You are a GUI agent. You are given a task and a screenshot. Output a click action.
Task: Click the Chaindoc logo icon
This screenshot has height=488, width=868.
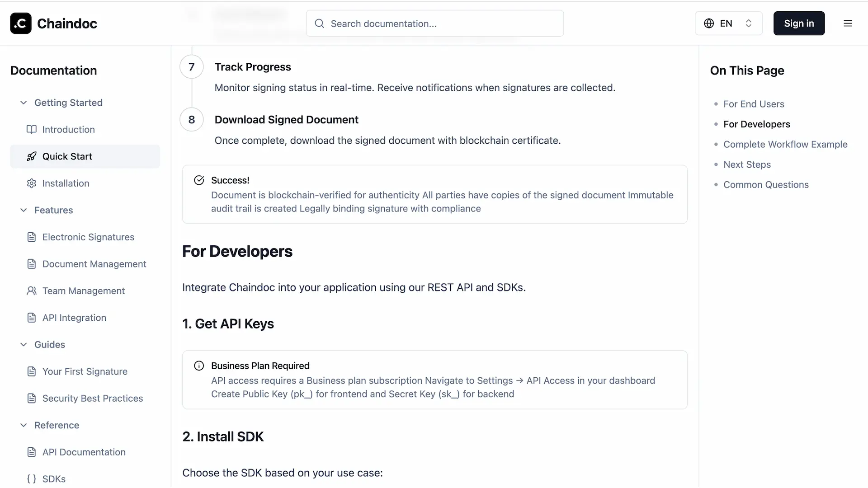(x=20, y=23)
